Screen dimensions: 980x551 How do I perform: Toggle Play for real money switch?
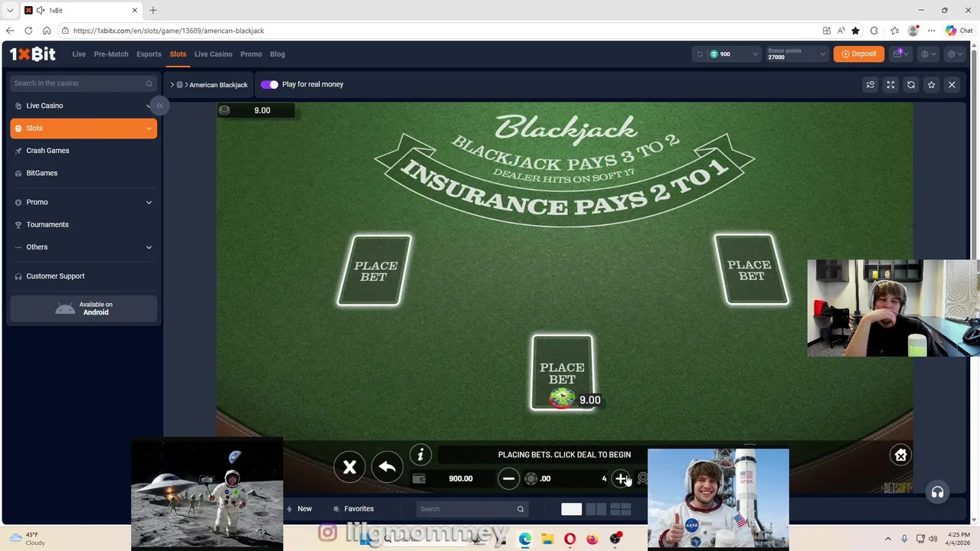pos(269,84)
